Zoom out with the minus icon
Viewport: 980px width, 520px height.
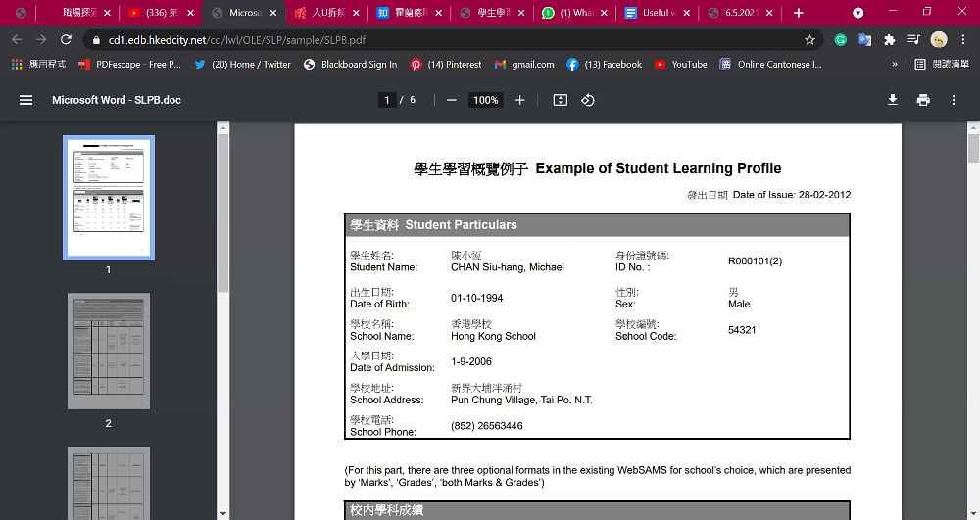click(451, 100)
